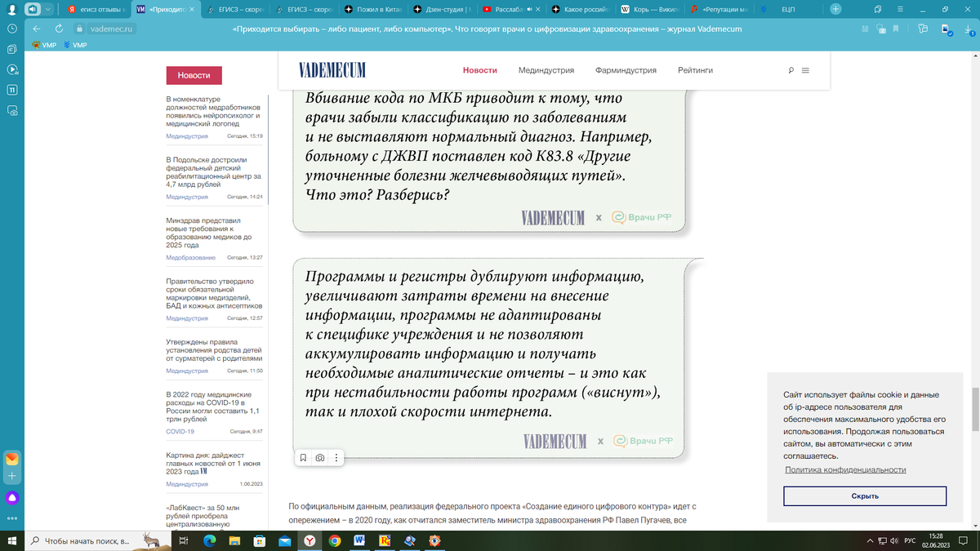This screenshot has height=551, width=980.
Task: Open news about нейропсихолог и медицинский логопед
Action: 213,111
